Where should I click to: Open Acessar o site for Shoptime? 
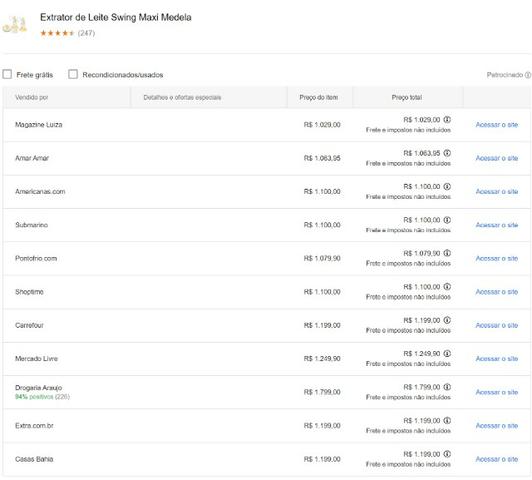[x=497, y=292]
